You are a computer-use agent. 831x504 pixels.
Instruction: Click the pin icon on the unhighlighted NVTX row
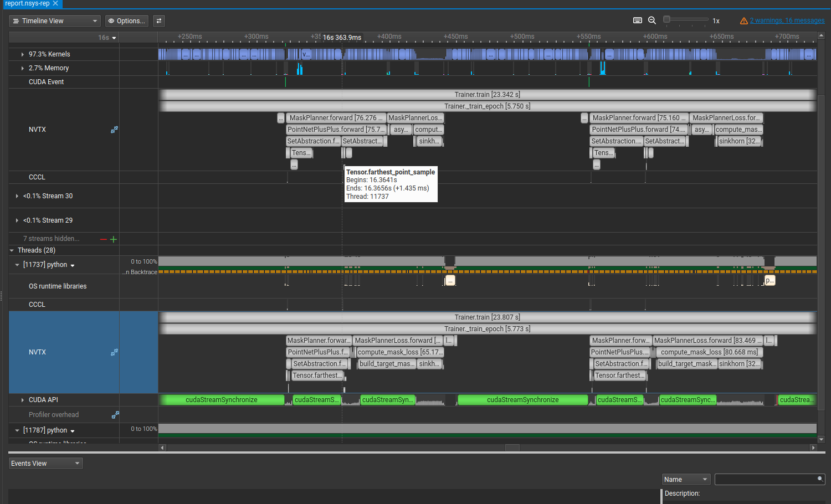click(x=114, y=130)
